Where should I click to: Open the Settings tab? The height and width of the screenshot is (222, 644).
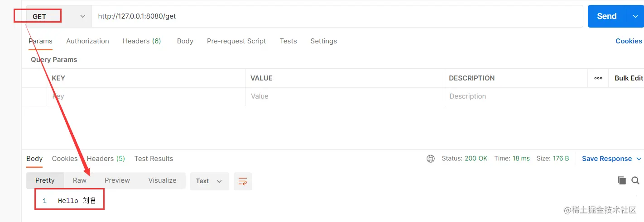click(323, 41)
